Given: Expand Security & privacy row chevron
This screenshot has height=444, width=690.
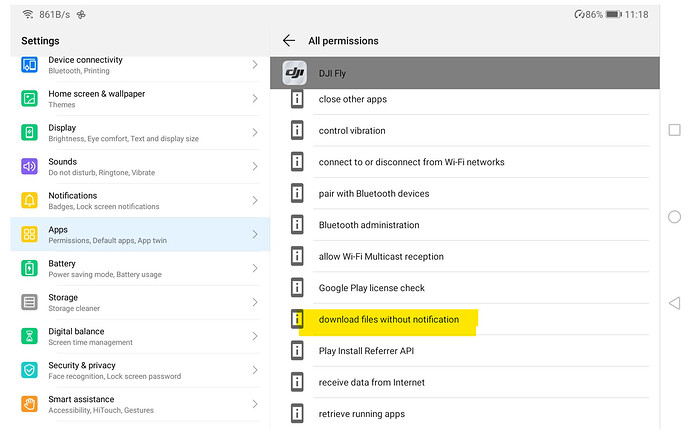Looking at the screenshot, I should [255, 370].
